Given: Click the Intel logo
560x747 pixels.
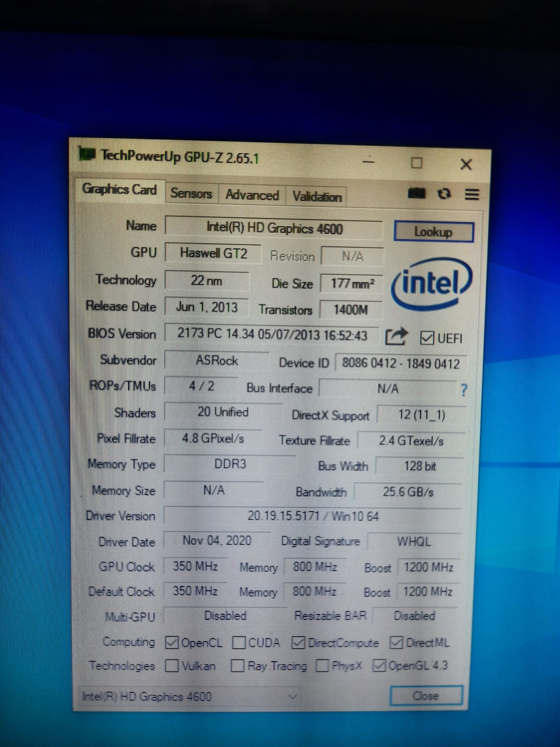Looking at the screenshot, I should tap(431, 284).
